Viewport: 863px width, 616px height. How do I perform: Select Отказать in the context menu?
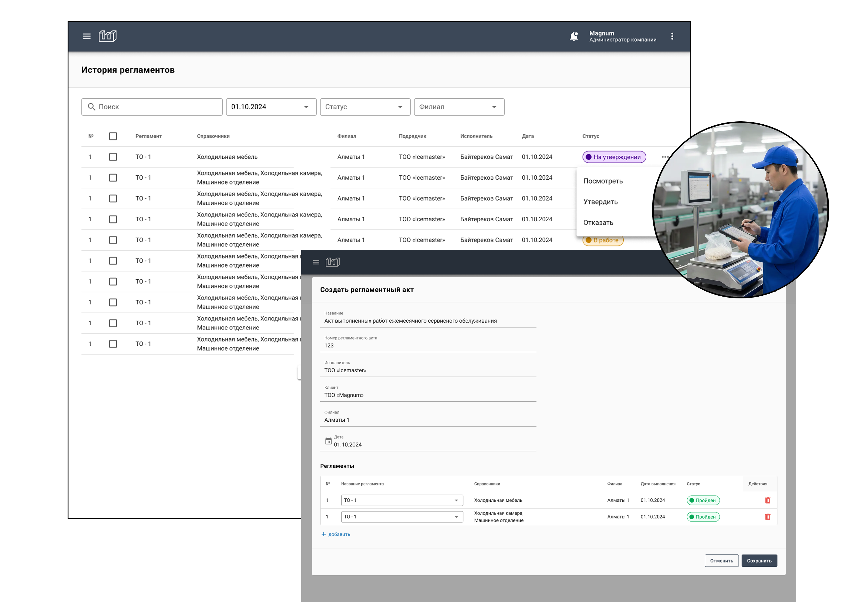598,223
